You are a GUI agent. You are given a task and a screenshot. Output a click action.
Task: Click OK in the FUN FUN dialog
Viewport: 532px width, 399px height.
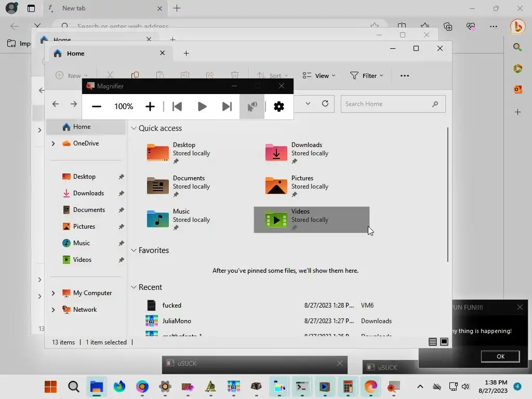click(x=500, y=356)
